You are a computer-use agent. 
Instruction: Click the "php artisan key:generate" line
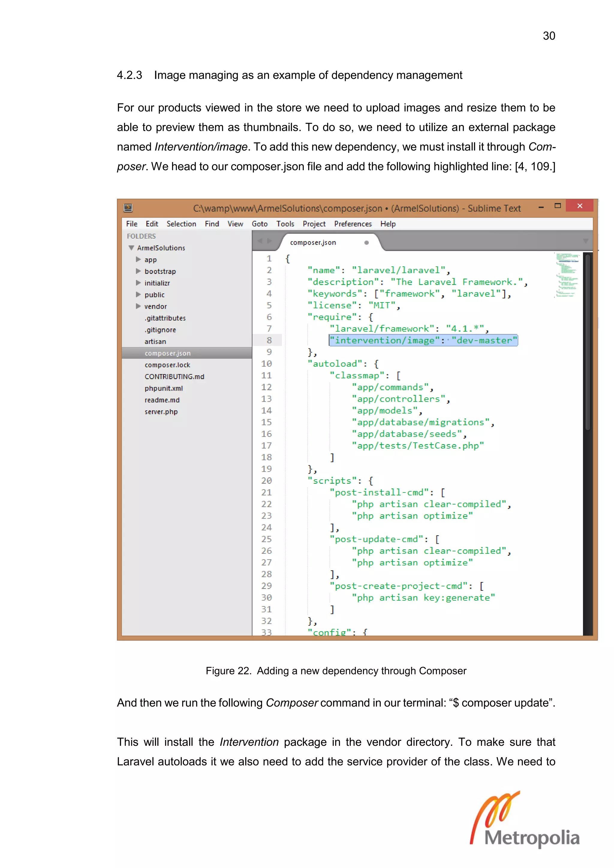pyautogui.click(x=423, y=598)
